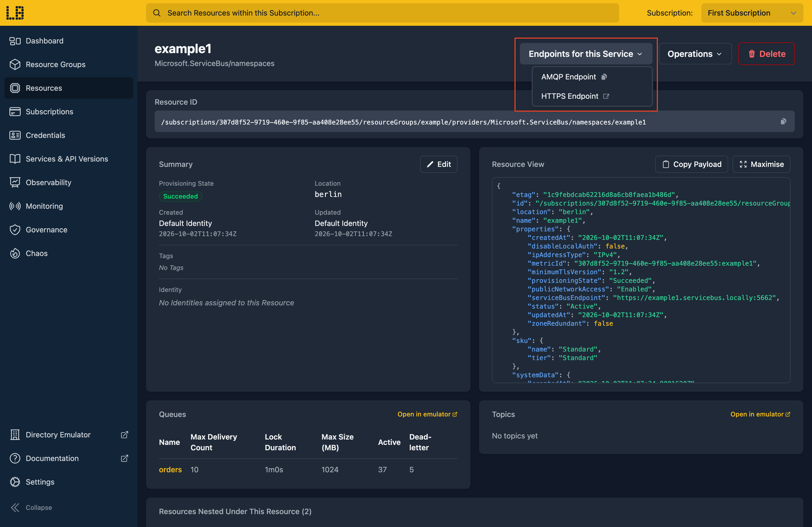
Task: Click the Directory Emulator building icon
Action: 15,435
